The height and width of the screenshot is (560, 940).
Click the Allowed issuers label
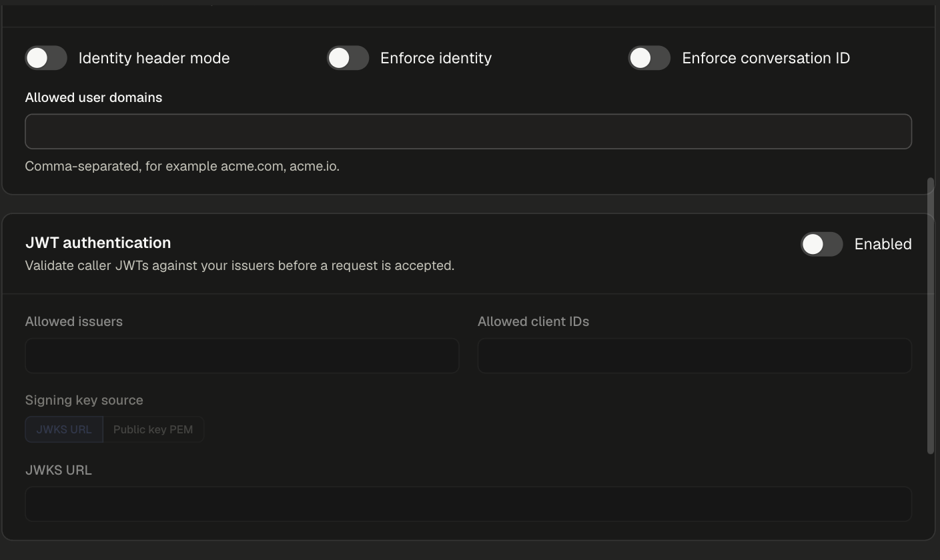click(74, 321)
